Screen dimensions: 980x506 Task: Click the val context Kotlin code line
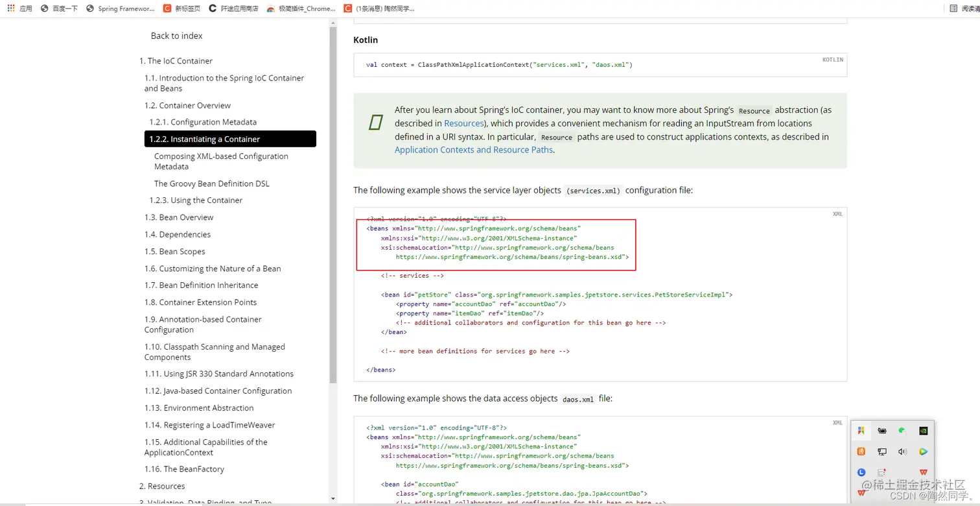(x=499, y=65)
